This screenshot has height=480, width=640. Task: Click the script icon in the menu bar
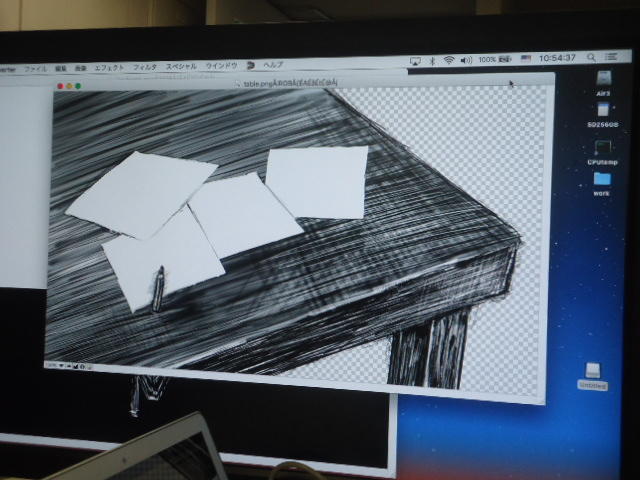pos(251,65)
